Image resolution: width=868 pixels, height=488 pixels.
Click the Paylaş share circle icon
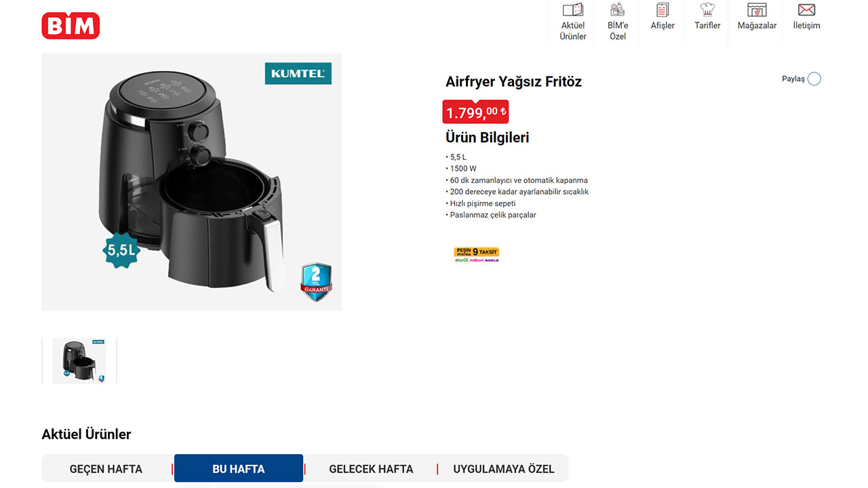pyautogui.click(x=814, y=79)
